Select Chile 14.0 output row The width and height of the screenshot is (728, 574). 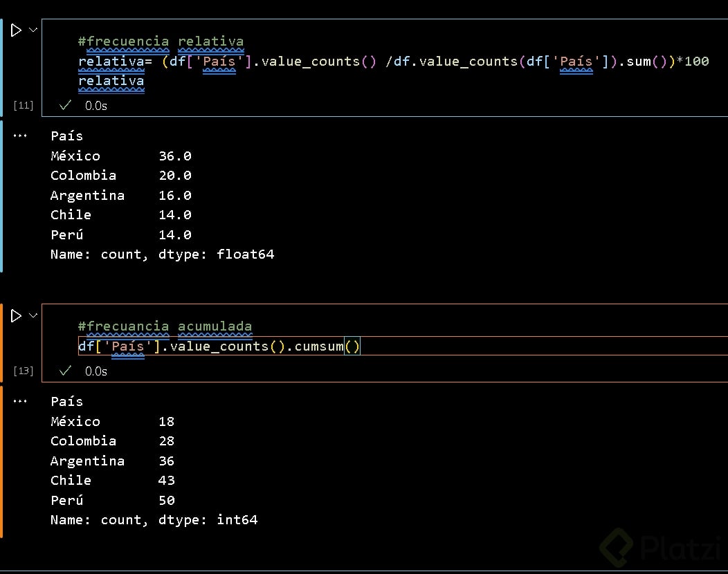click(x=120, y=215)
